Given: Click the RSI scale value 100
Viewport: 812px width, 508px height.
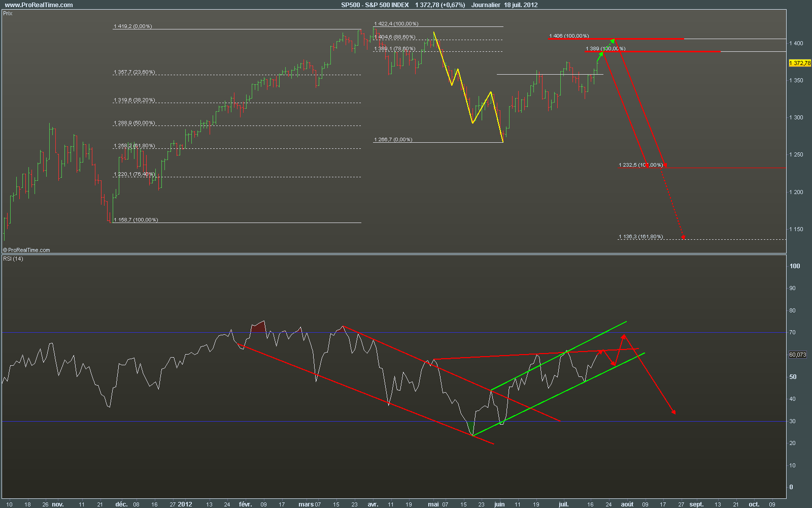Looking at the screenshot, I should click(x=795, y=266).
